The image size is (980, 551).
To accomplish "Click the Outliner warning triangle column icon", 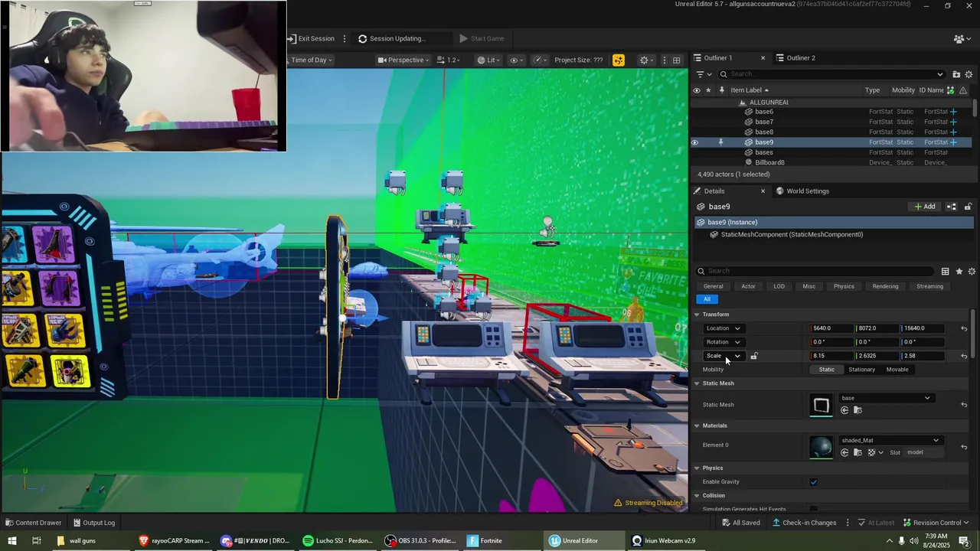I will point(962,90).
